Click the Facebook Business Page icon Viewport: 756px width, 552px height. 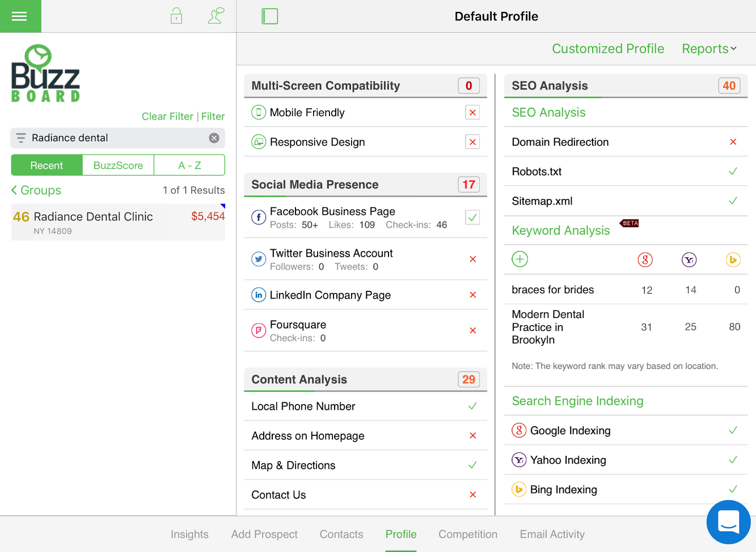[x=259, y=217]
